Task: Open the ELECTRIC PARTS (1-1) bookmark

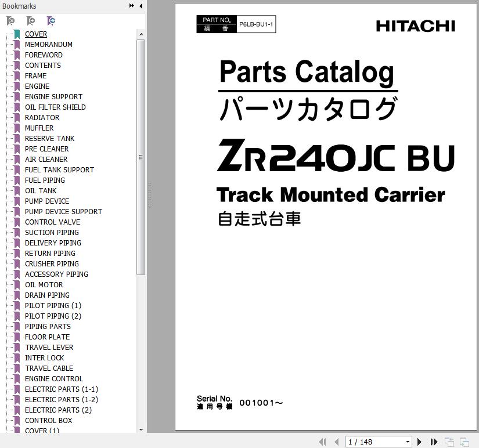Action: pyautogui.click(x=62, y=389)
